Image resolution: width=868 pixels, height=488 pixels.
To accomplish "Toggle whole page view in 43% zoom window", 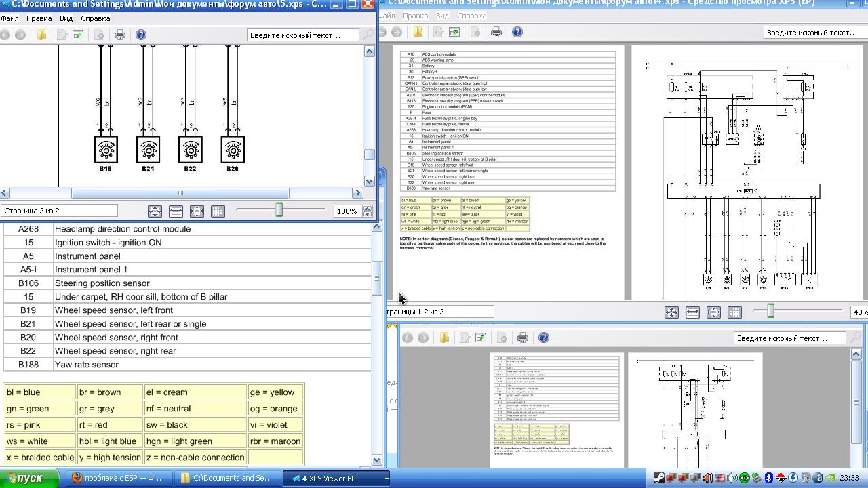I will click(x=713, y=312).
